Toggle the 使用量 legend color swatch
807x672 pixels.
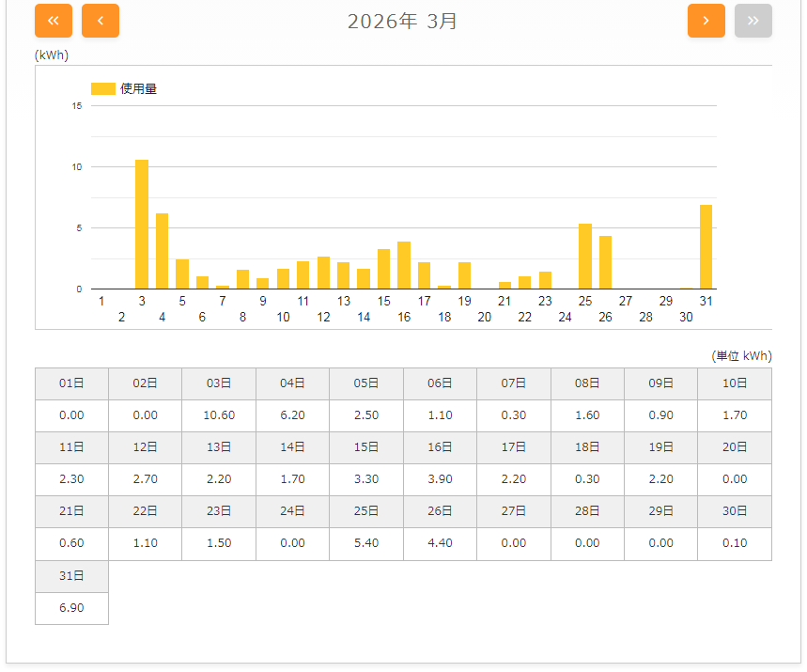coord(102,88)
